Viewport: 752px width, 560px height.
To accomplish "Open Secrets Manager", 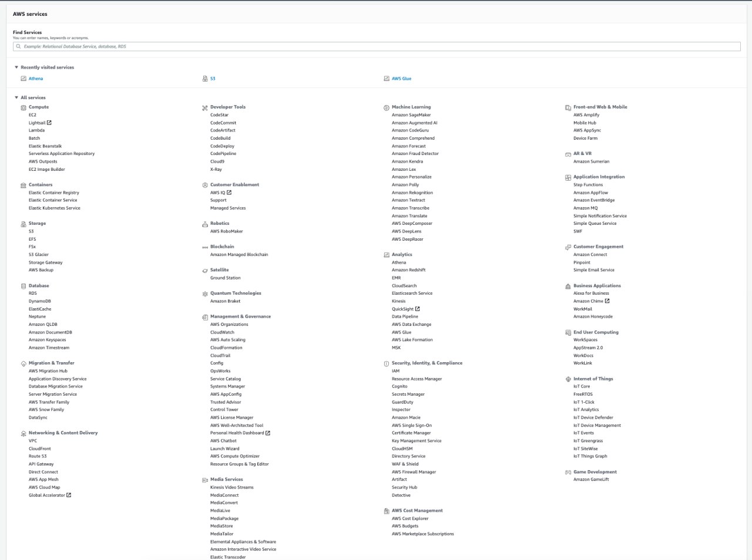I will click(408, 394).
